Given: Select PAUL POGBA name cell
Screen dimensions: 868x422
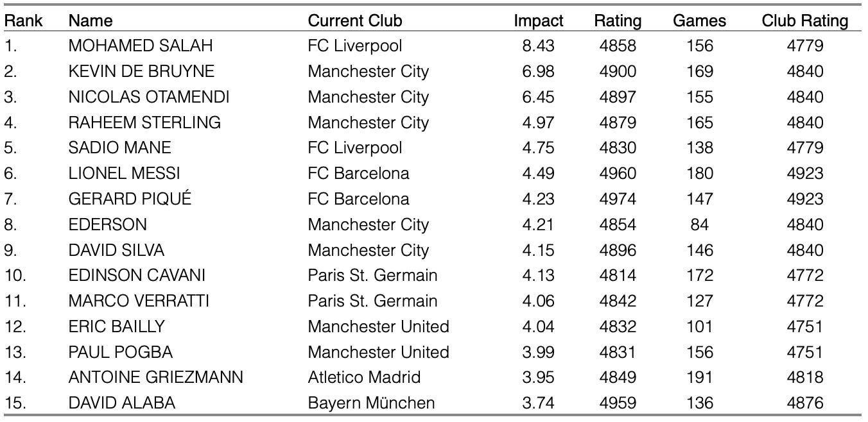Looking at the screenshot, I should [x=120, y=352].
